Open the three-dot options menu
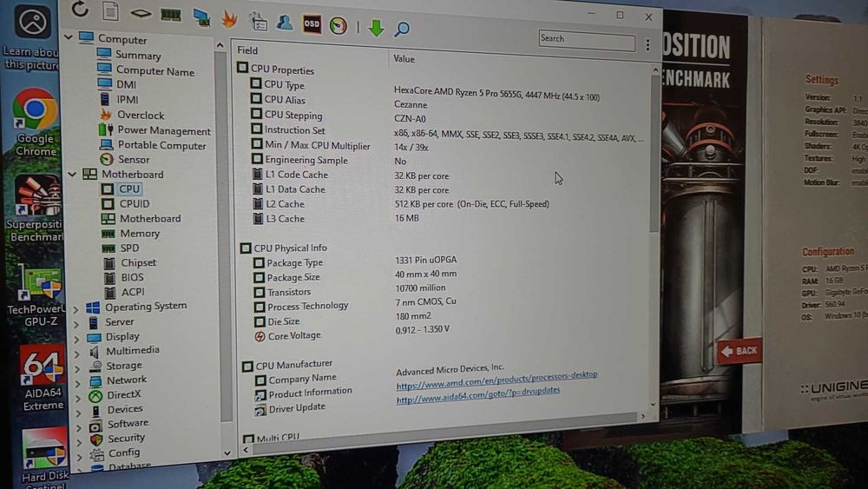 click(x=648, y=45)
